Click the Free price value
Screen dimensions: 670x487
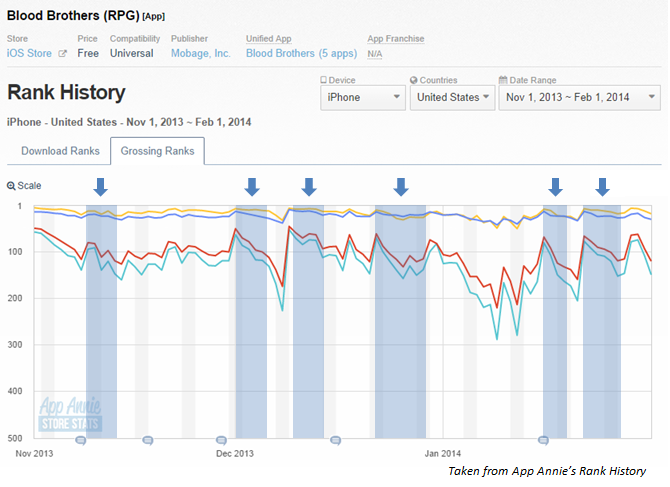point(88,53)
